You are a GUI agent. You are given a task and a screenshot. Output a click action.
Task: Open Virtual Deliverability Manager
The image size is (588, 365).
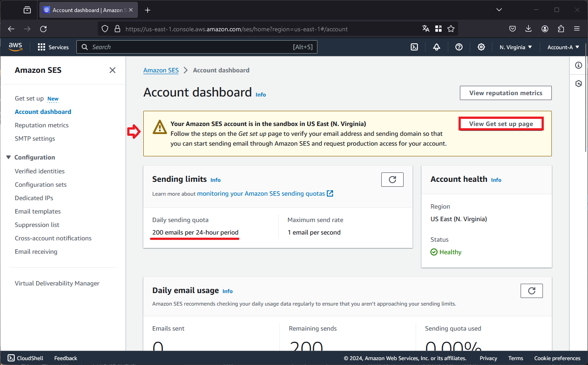57,283
